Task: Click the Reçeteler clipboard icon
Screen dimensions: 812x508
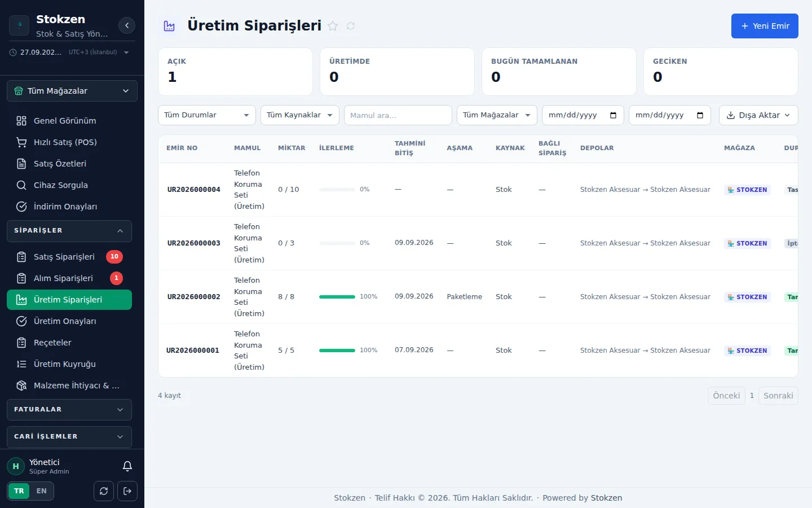Action: click(21, 343)
